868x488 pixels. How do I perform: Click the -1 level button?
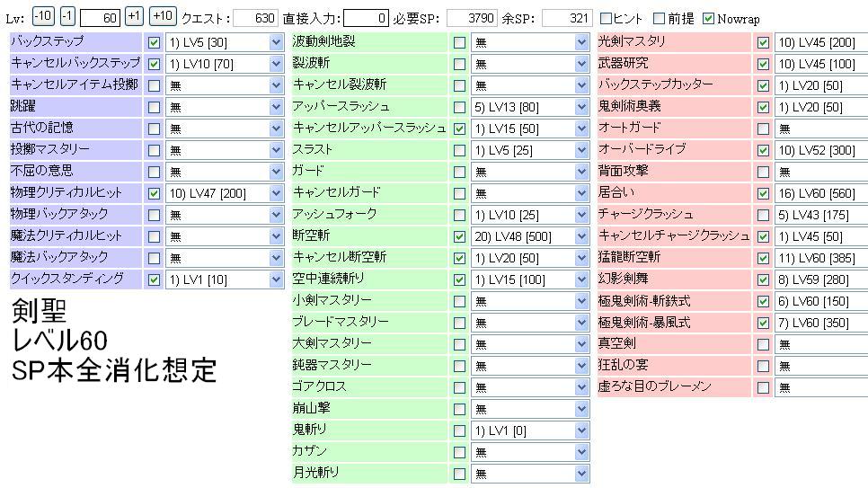[x=67, y=17]
